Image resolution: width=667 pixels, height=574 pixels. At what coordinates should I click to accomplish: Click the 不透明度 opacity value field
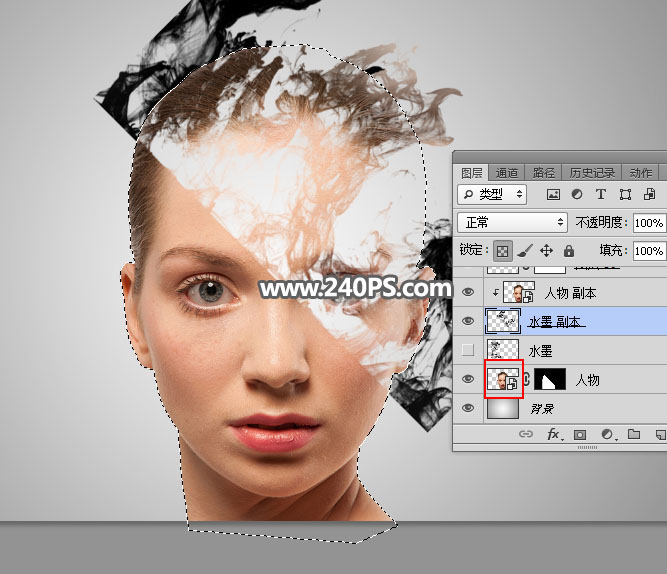[649, 223]
